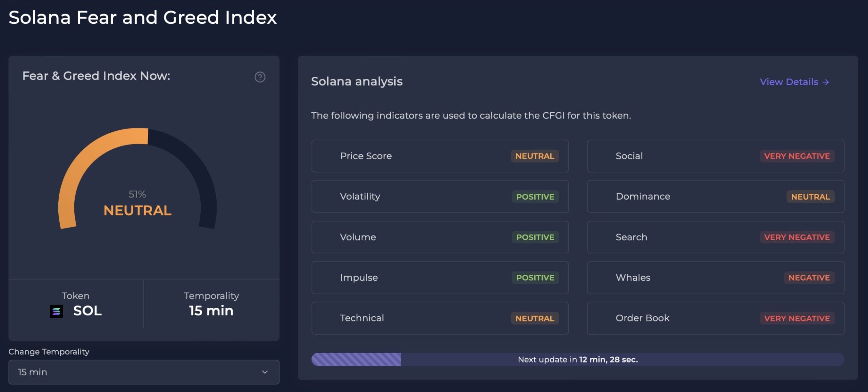
Task: Click the NEUTRAL gauge label
Action: click(137, 210)
